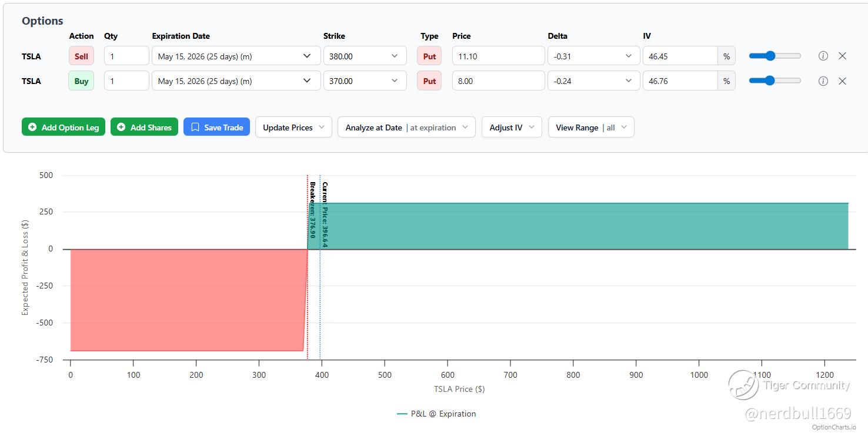
Task: Save the trade with bookmark button
Action: click(216, 127)
